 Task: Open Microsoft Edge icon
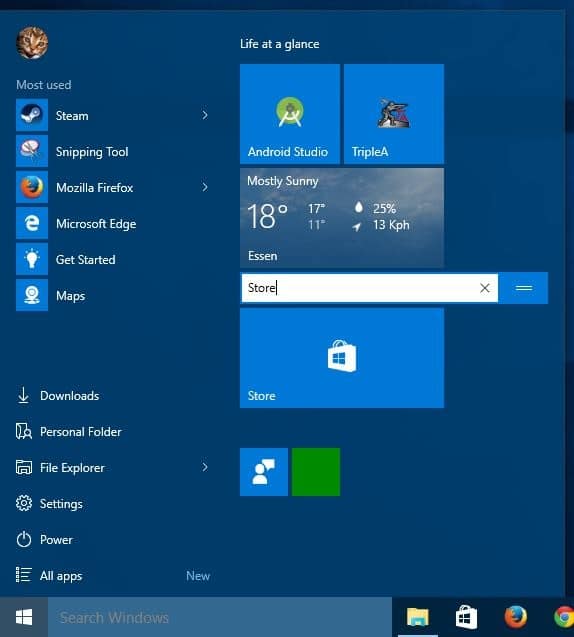pyautogui.click(x=32, y=223)
